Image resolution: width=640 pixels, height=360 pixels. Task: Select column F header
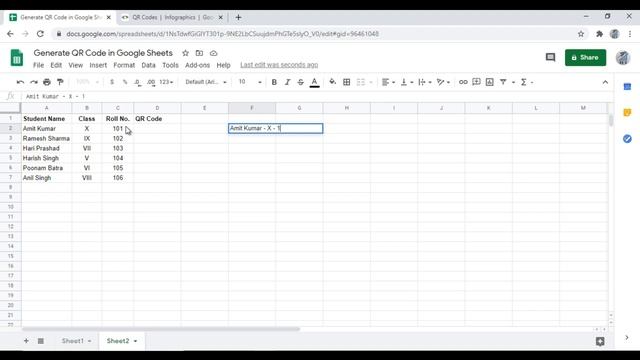point(252,108)
